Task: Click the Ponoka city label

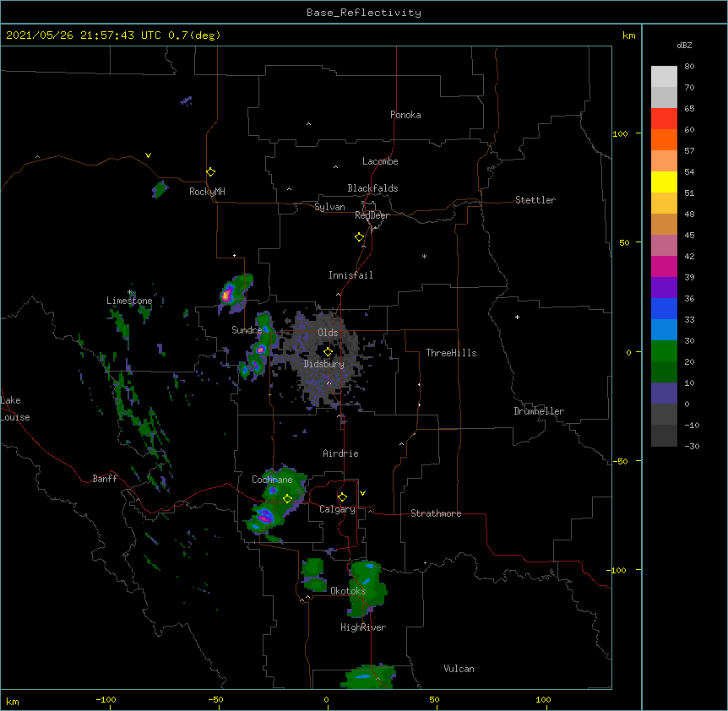Action: pyautogui.click(x=405, y=115)
